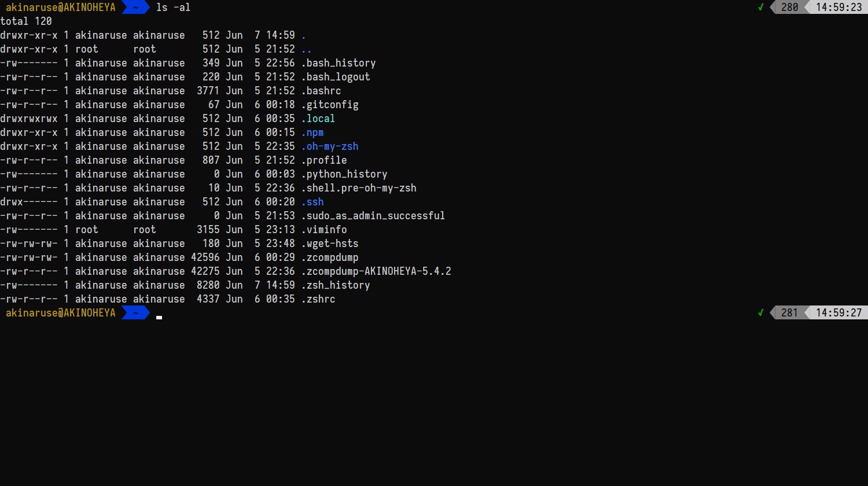The width and height of the screenshot is (868, 486).
Task: Click the history number 280 segment
Action: point(789,8)
